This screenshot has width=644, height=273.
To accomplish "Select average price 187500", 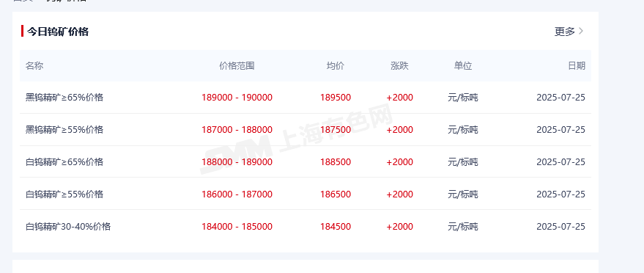I will pos(336,129).
